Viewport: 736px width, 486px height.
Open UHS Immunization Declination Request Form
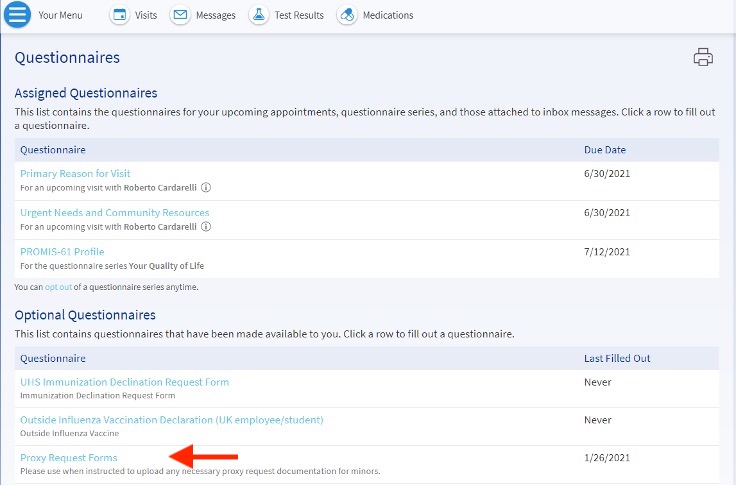coord(124,382)
